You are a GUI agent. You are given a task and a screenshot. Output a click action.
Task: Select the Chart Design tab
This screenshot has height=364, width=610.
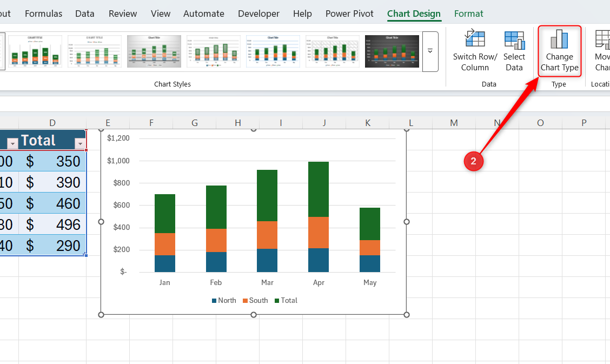point(414,14)
